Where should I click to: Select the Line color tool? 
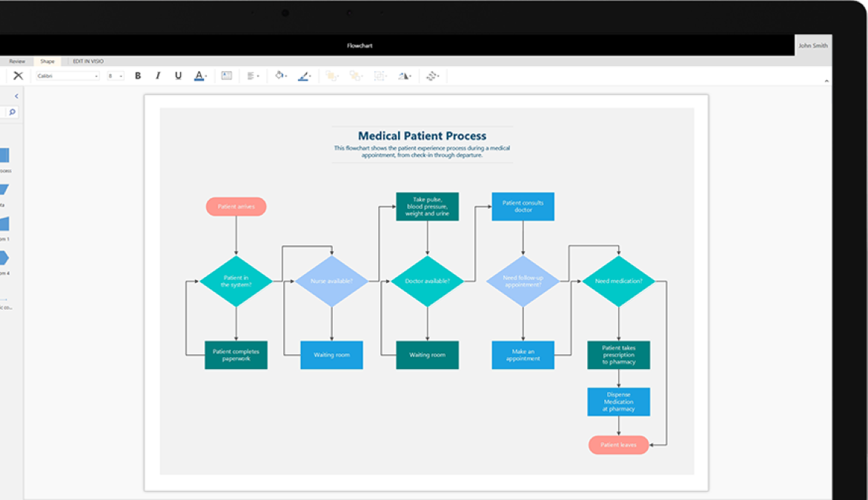pos(302,76)
